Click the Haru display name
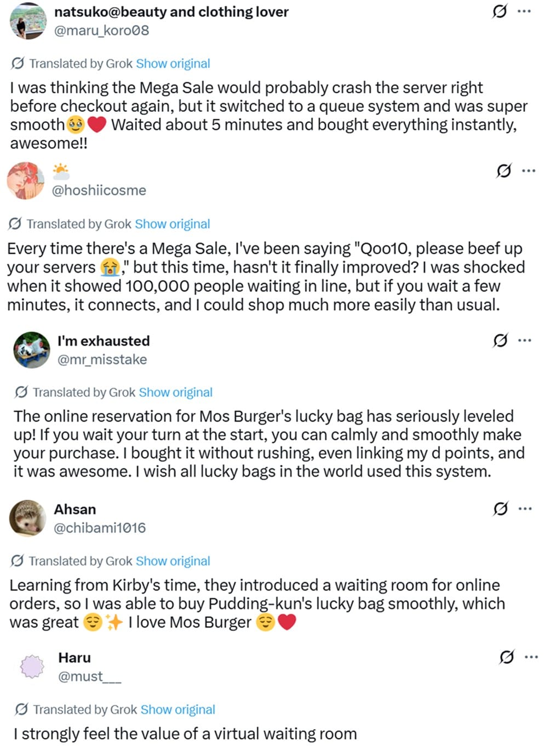545x756 pixels. point(74,658)
